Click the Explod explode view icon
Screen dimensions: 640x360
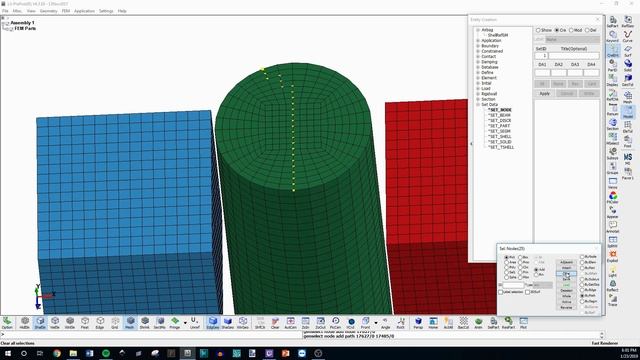pyautogui.click(x=613, y=256)
